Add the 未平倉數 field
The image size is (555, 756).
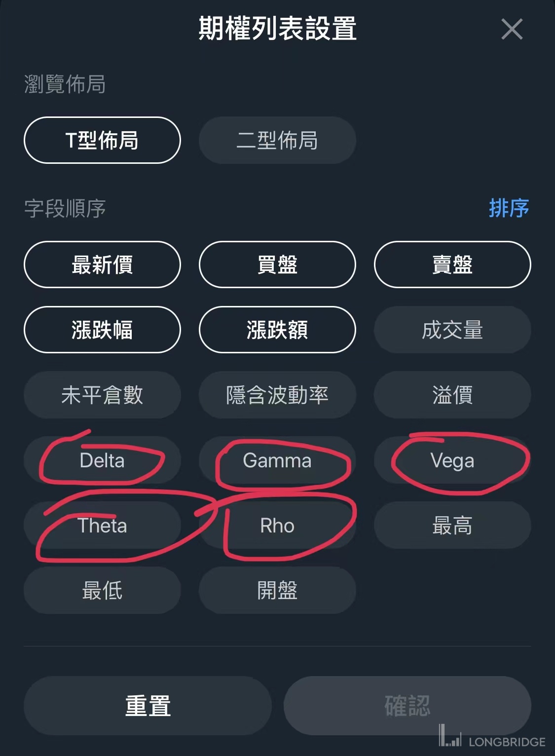click(102, 395)
